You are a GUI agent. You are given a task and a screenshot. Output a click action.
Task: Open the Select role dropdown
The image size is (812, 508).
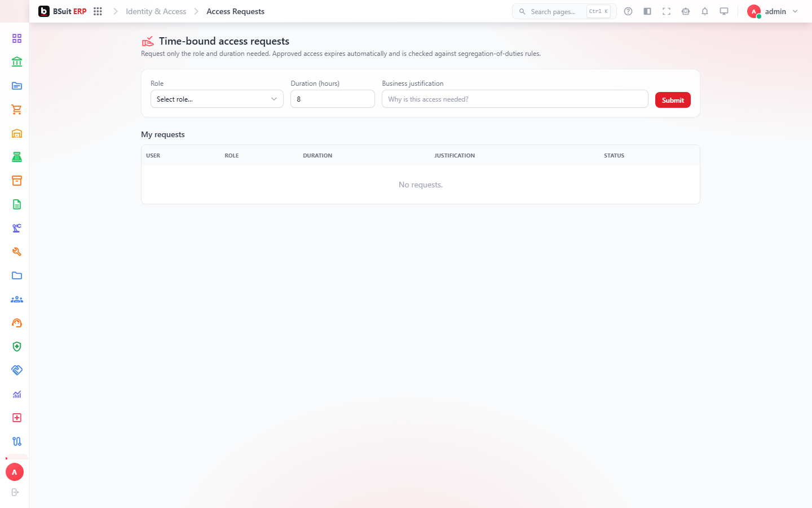(x=217, y=99)
